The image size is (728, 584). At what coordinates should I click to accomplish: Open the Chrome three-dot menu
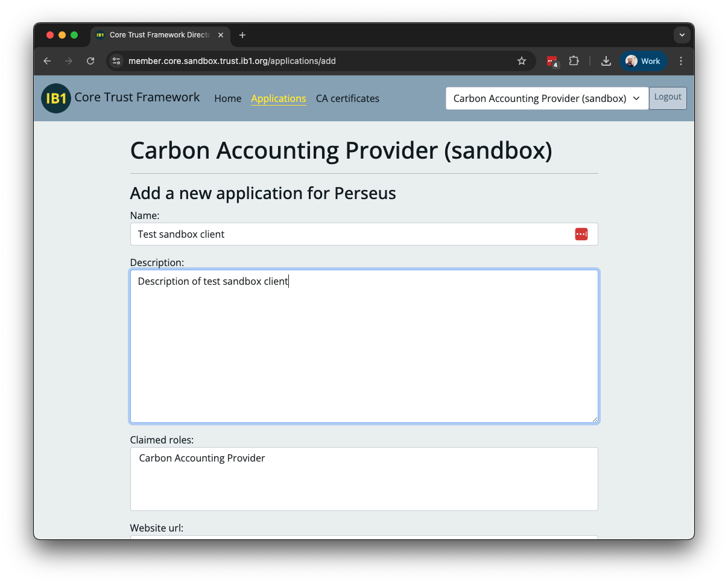point(681,61)
